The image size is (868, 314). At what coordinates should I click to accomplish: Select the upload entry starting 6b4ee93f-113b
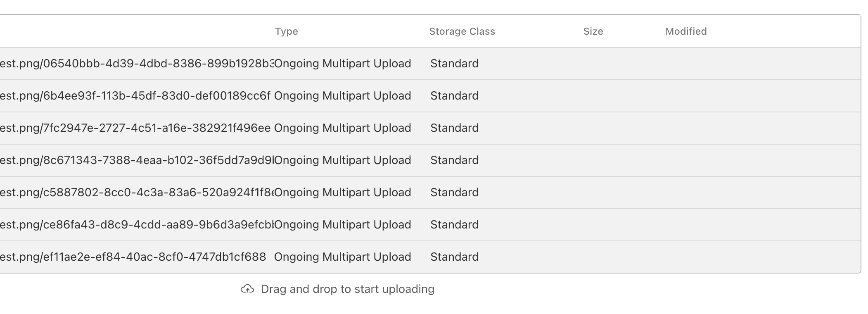pyautogui.click(x=136, y=96)
